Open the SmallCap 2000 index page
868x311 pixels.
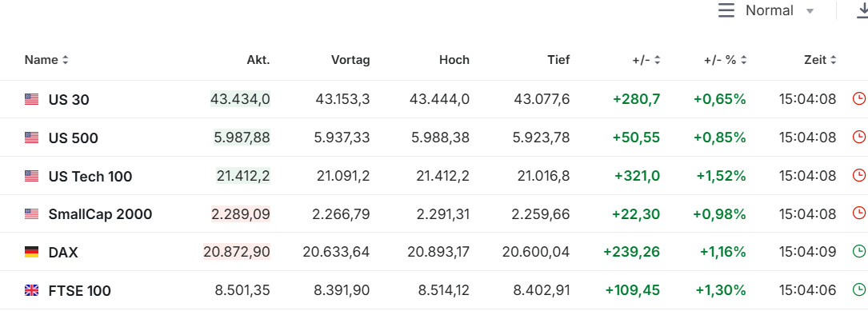pos(100,214)
